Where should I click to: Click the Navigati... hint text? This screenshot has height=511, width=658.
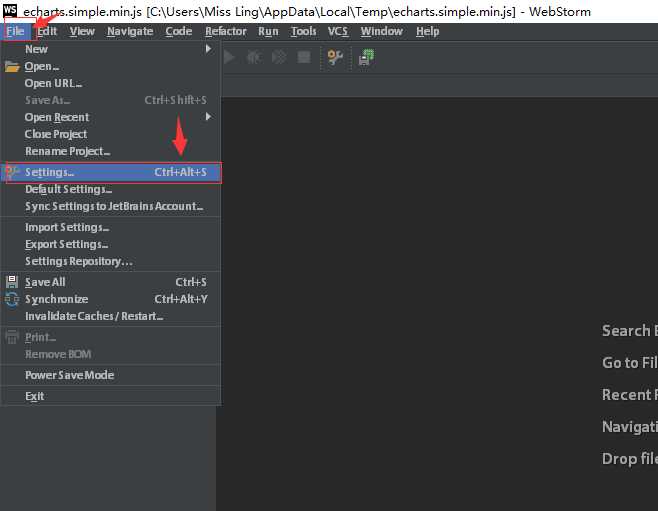629,427
